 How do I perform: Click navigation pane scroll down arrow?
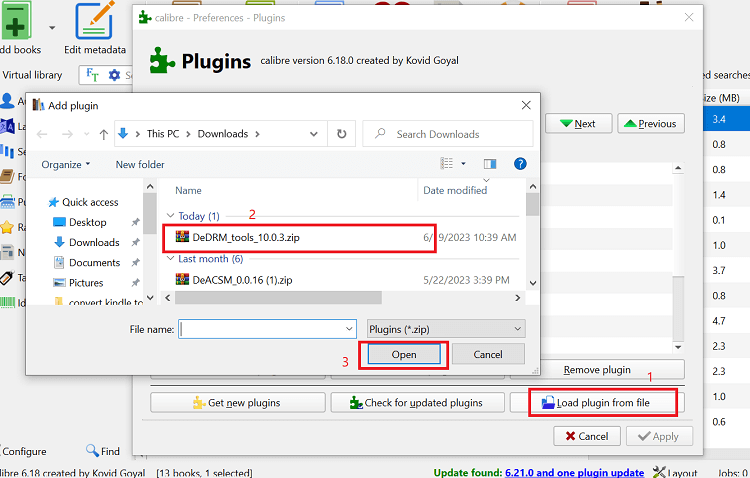(x=150, y=297)
